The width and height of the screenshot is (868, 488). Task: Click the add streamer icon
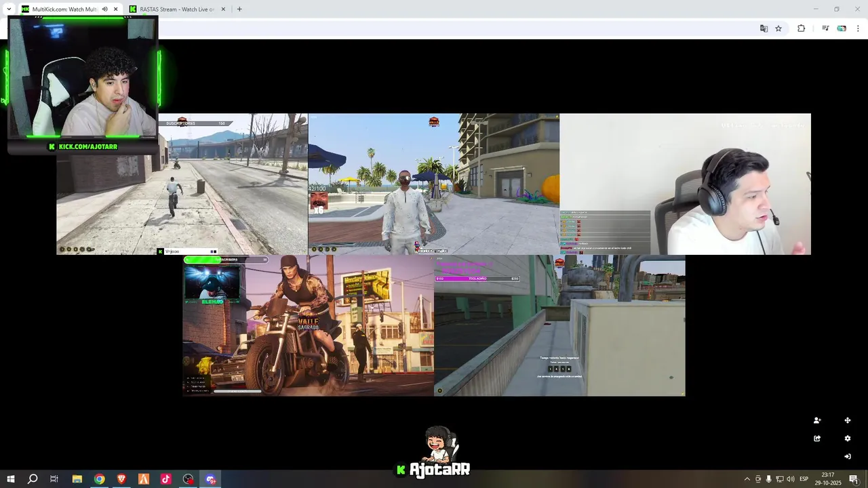pyautogui.click(x=817, y=420)
